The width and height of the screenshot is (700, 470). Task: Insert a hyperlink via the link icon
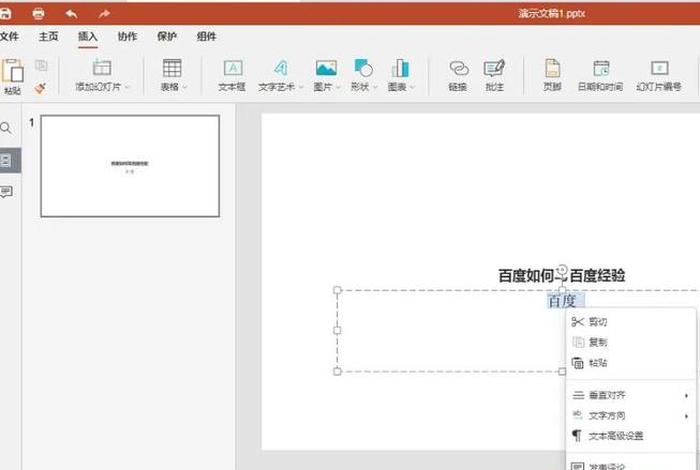(x=458, y=68)
